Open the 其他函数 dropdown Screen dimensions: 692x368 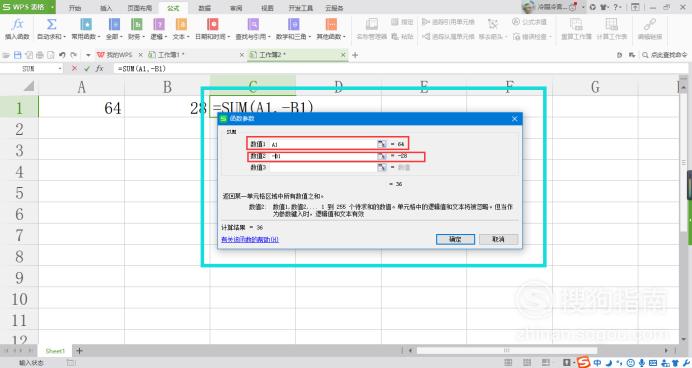tap(331, 29)
